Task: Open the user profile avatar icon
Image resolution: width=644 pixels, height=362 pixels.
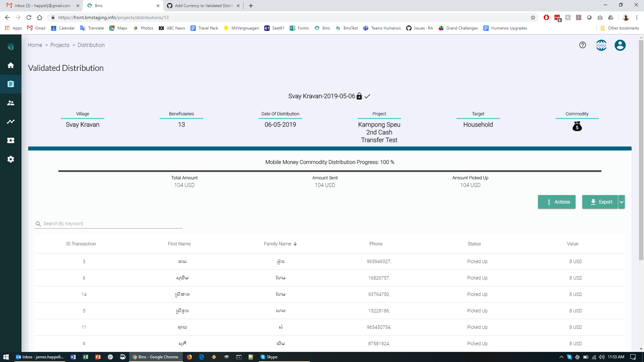Action: (620, 45)
